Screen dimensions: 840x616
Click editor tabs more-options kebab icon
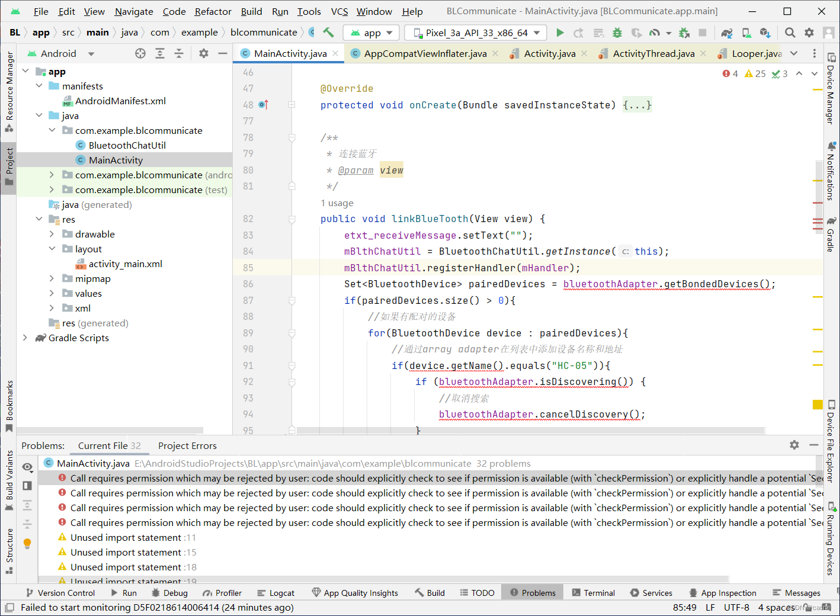(x=815, y=53)
